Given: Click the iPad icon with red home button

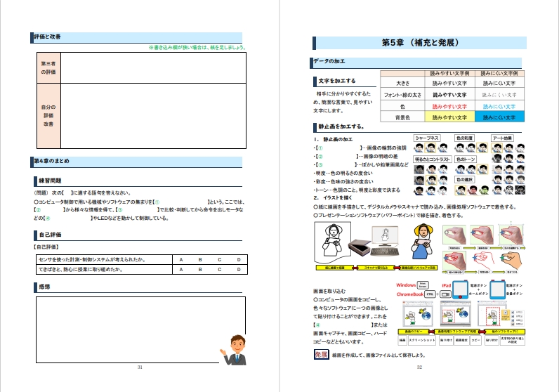Looking at the screenshot, I should [x=460, y=289].
